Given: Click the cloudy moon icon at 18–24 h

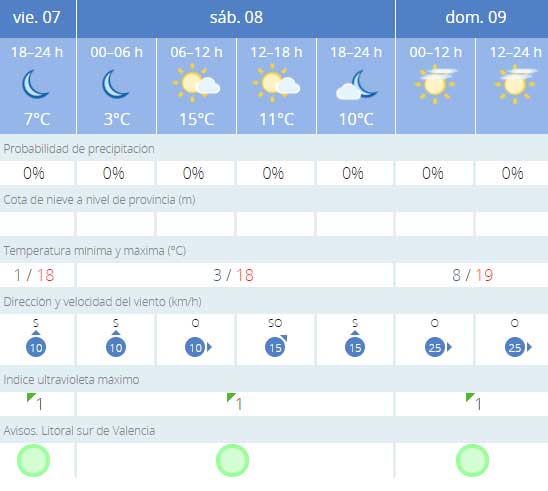Looking at the screenshot, I should point(356,85).
